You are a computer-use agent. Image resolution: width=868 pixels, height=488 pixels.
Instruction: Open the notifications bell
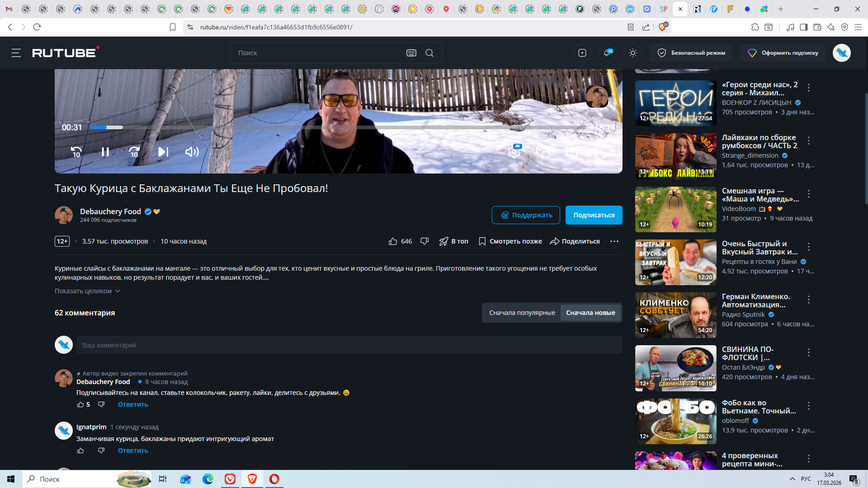607,53
